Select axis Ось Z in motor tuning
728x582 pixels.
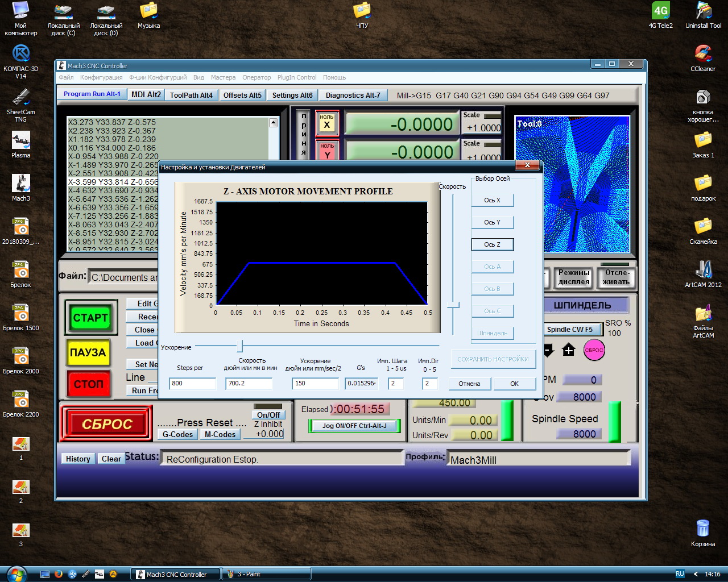point(493,244)
